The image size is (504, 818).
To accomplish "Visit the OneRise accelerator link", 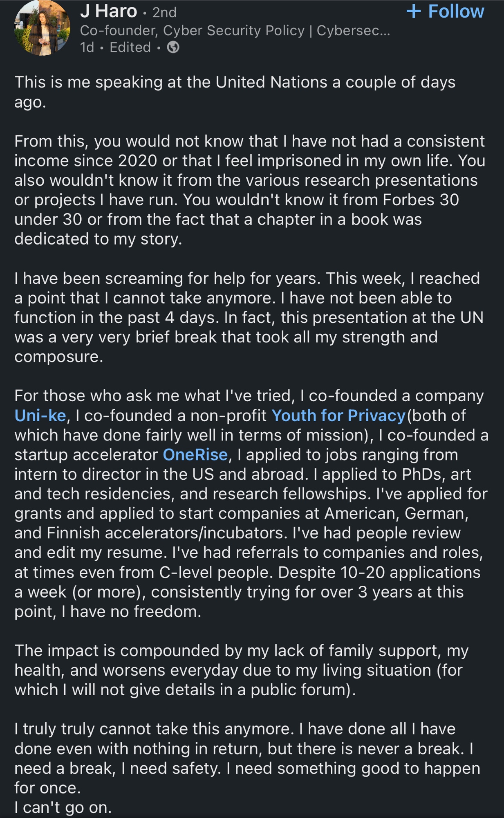I will click(195, 455).
